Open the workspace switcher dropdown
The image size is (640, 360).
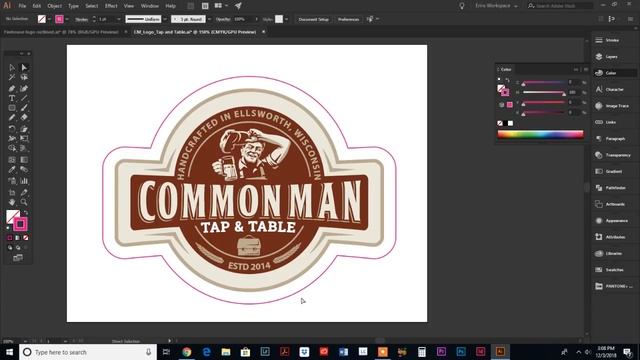click(496, 6)
